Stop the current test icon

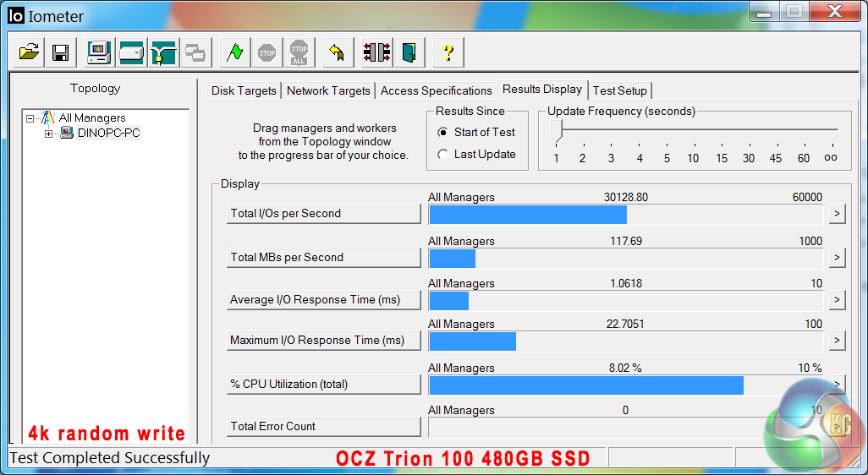(266, 52)
